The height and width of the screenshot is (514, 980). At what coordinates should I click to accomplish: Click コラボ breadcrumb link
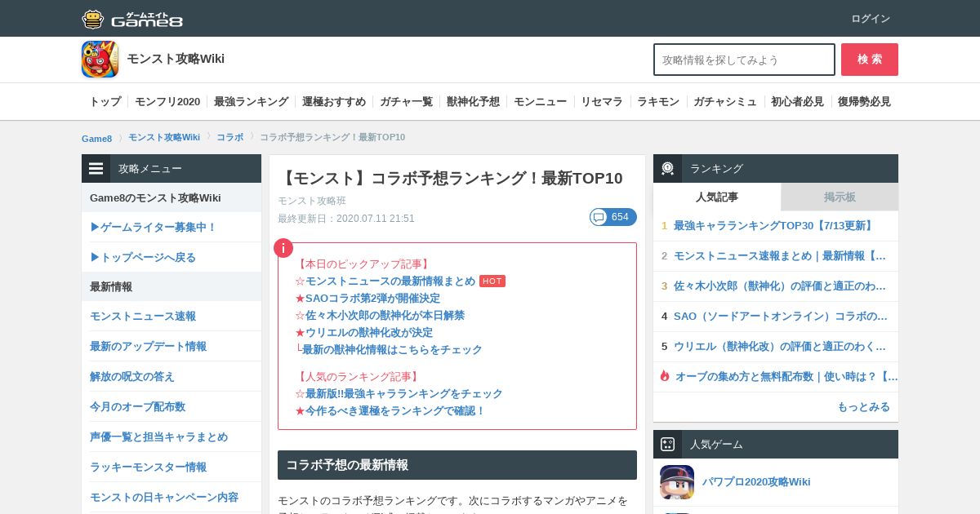[x=229, y=137]
